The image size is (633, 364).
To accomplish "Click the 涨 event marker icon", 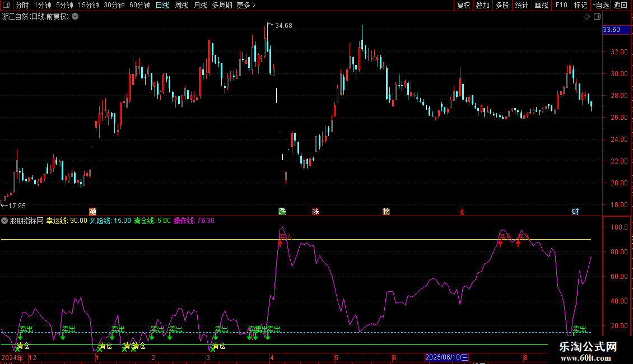I will [x=316, y=212].
